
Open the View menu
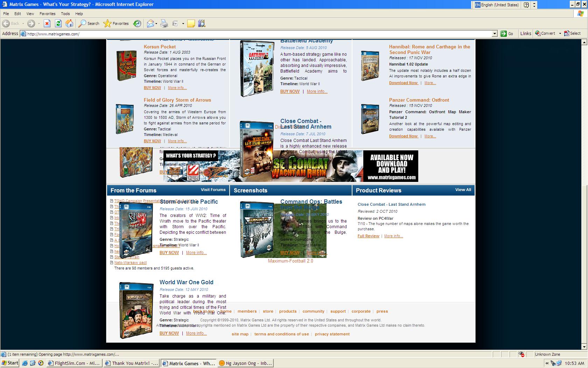tap(30, 14)
